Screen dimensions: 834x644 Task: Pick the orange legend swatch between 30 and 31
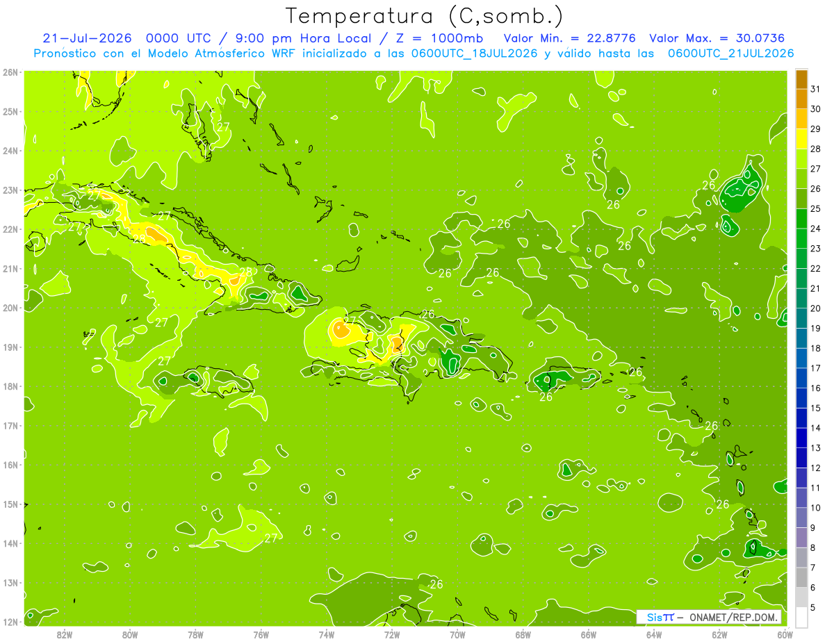(802, 100)
